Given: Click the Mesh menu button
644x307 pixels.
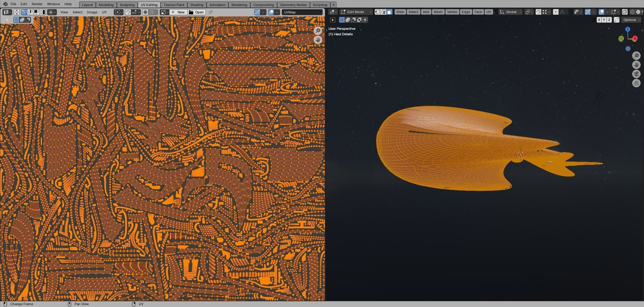Looking at the screenshot, I should pyautogui.click(x=438, y=12).
